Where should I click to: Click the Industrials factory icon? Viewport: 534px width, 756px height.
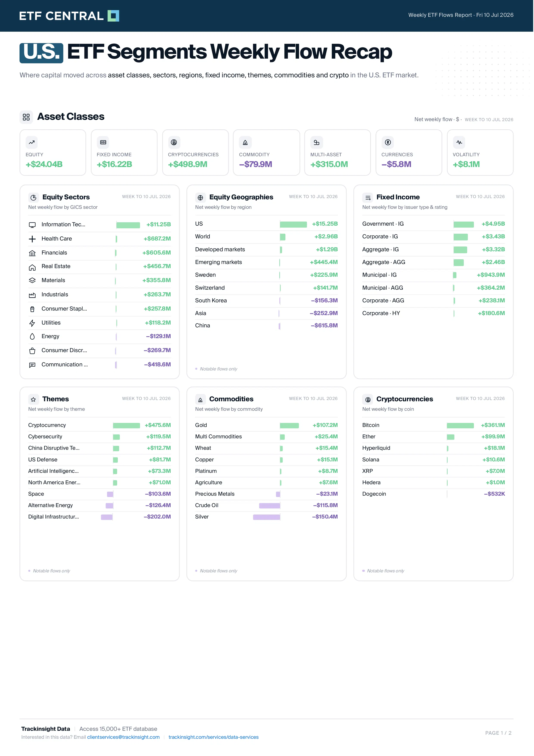(x=32, y=295)
